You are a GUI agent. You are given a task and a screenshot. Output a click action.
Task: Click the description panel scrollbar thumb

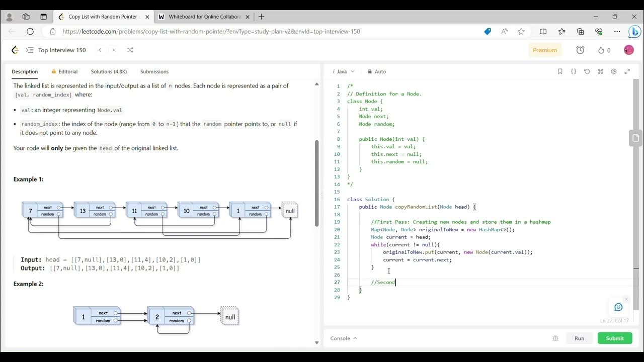317,183
